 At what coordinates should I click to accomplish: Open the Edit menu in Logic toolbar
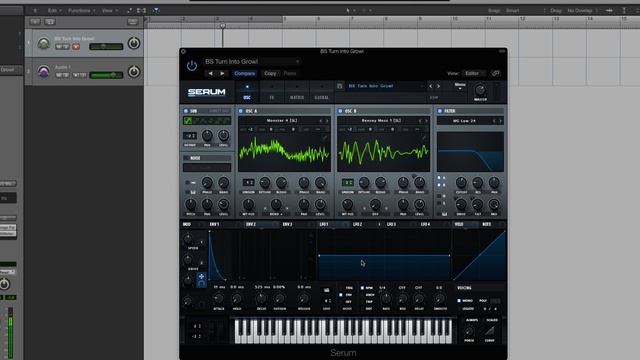(x=55, y=11)
